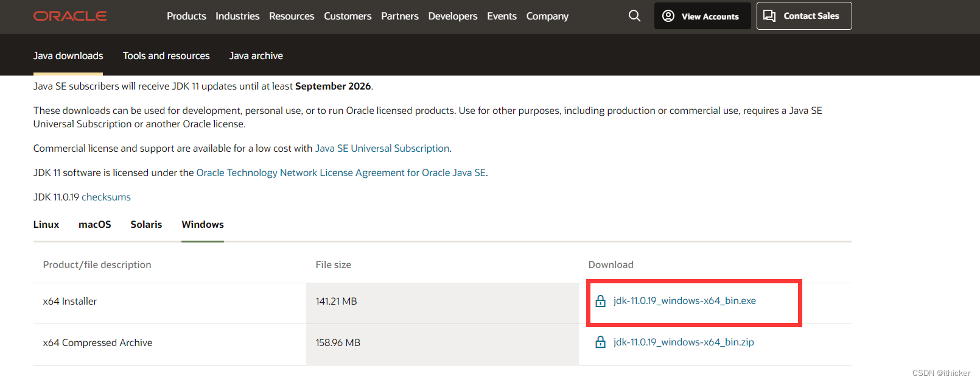
Task: Download jdk-11.0.19_windows-x64_bin.zip archive
Action: point(684,342)
